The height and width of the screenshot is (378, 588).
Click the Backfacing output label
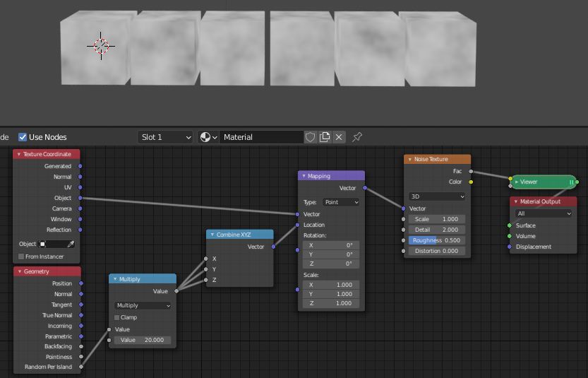(58, 346)
